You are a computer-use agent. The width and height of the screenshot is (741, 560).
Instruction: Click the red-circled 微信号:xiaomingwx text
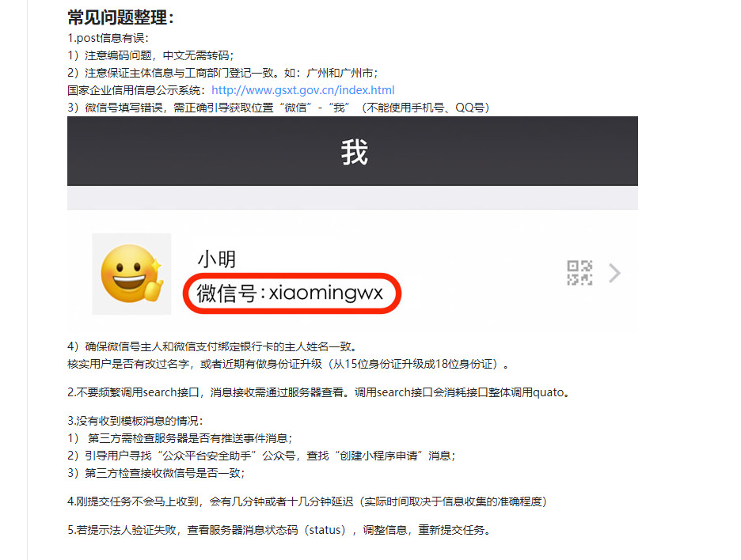pos(290,293)
